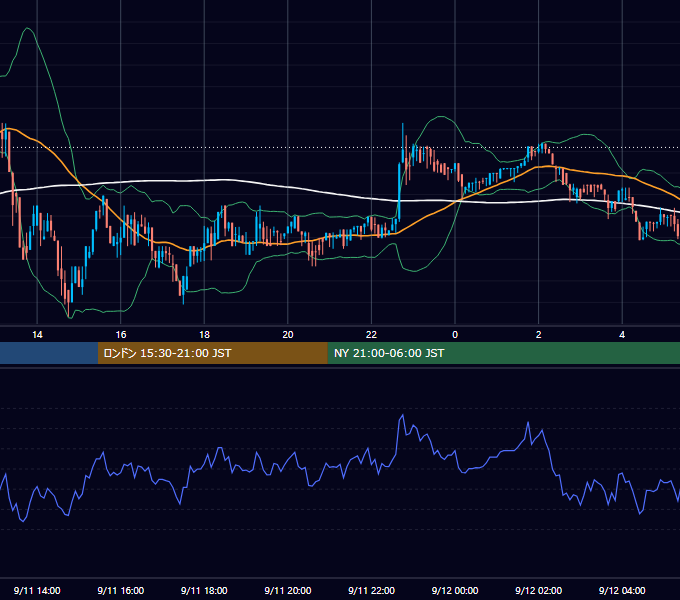
Task: Click the 22 hour label on price chart axis
Action: tap(372, 335)
